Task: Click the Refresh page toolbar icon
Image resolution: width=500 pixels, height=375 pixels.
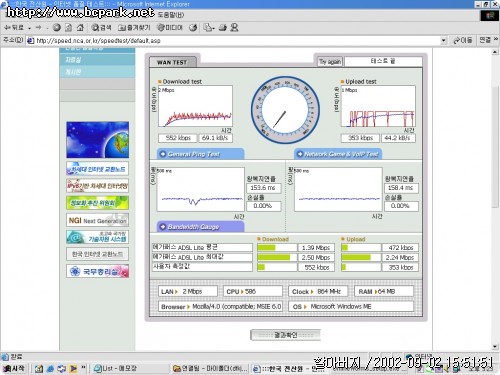Action: 68,28
